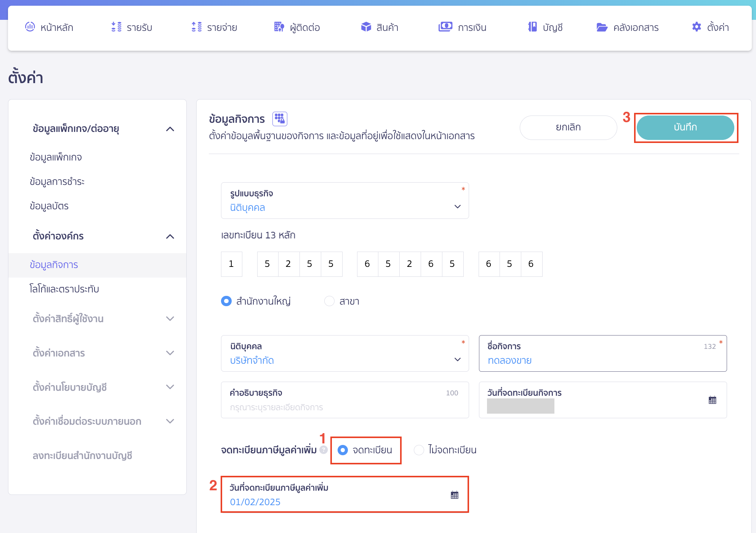This screenshot has height=533, width=756.
Task: Click the คลังเอกสาร folder icon
Action: 602,27
